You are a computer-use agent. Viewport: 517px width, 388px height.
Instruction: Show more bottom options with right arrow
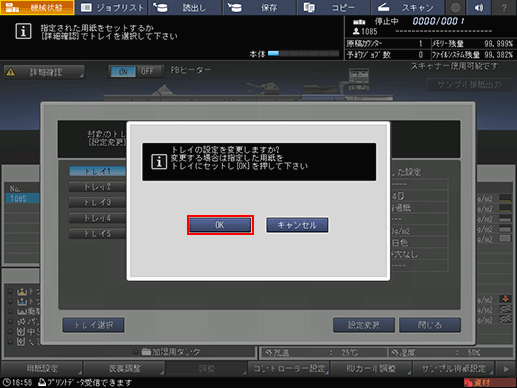506,369
